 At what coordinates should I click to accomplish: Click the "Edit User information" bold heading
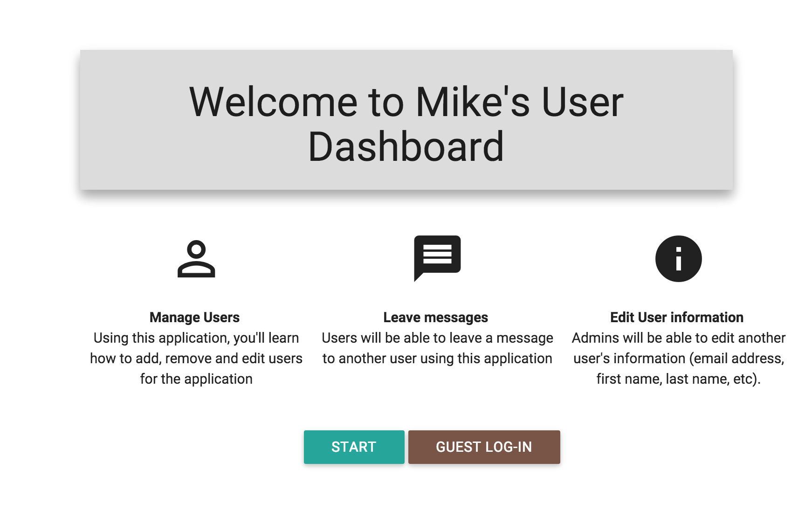[x=676, y=318]
